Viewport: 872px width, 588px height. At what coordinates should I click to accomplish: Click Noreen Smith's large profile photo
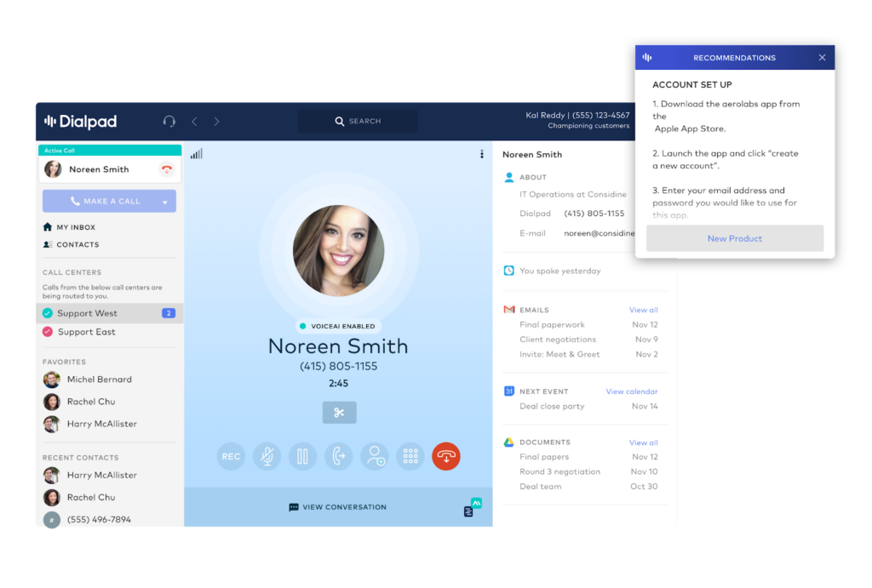click(x=338, y=251)
